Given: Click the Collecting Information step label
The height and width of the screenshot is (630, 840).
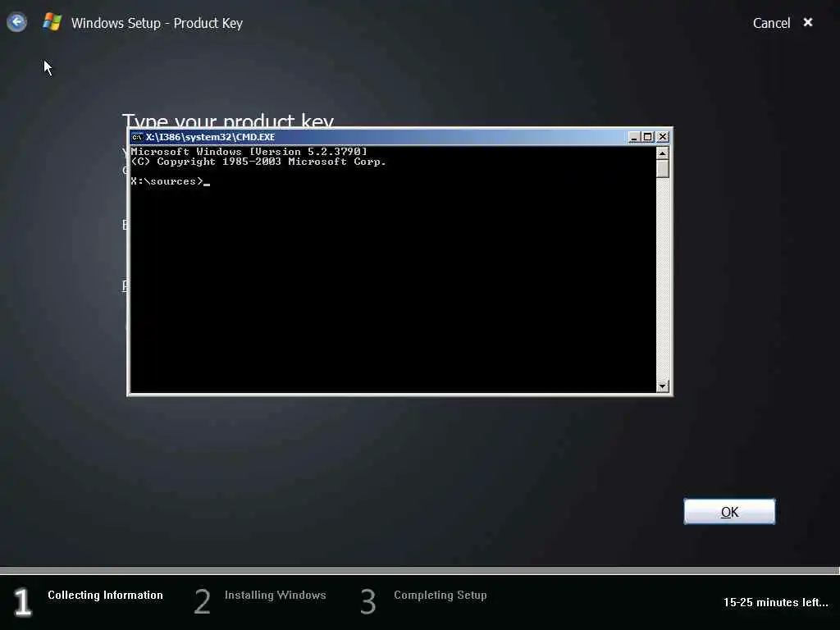Looking at the screenshot, I should coord(105,596).
